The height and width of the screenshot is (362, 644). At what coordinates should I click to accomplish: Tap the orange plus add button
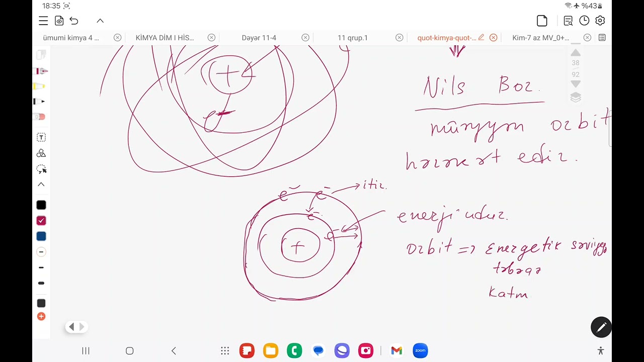click(x=41, y=316)
